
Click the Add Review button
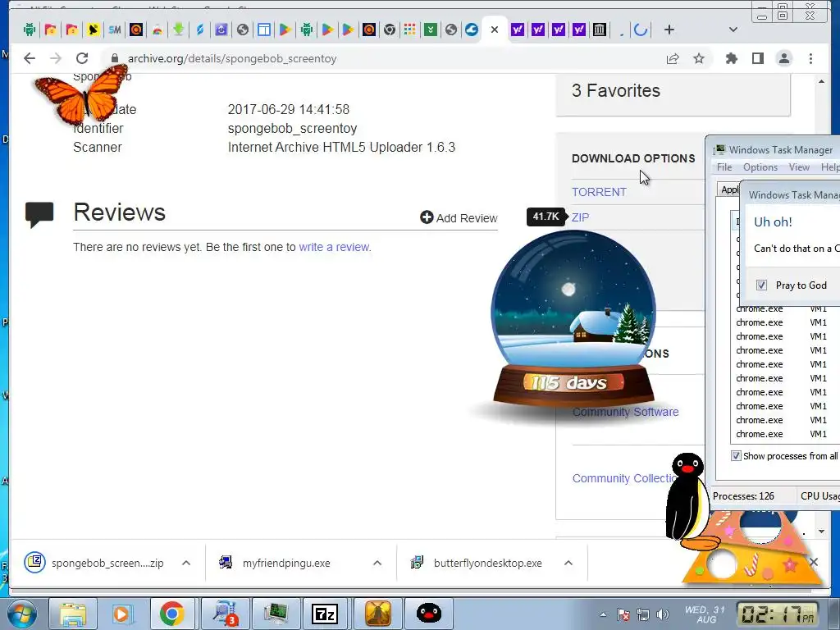tap(459, 218)
